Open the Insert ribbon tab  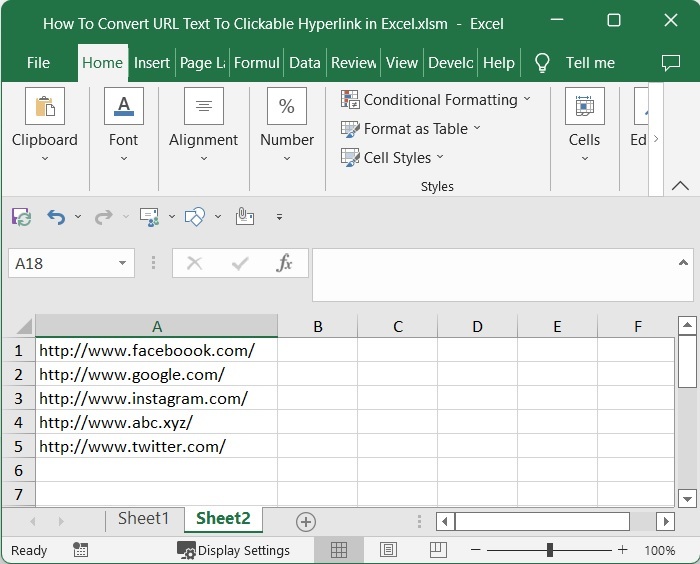tap(152, 62)
